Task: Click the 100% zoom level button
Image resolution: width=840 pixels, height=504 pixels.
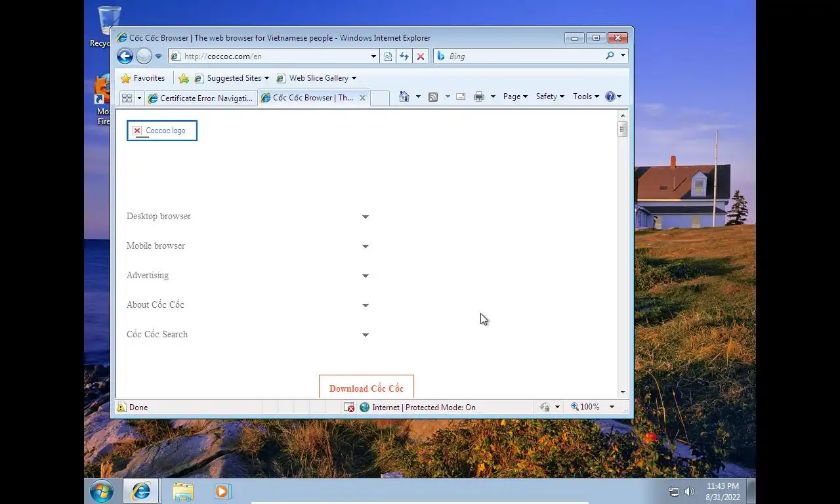Action: (x=585, y=407)
